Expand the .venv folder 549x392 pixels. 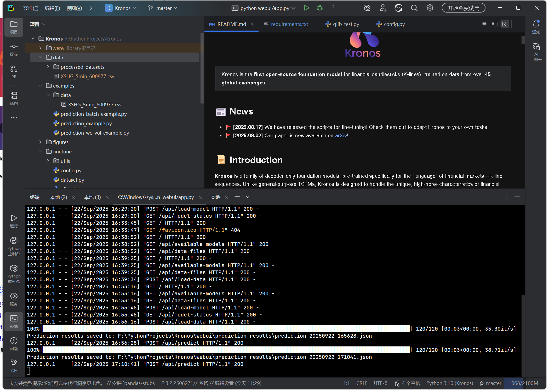pyautogui.click(x=40, y=48)
